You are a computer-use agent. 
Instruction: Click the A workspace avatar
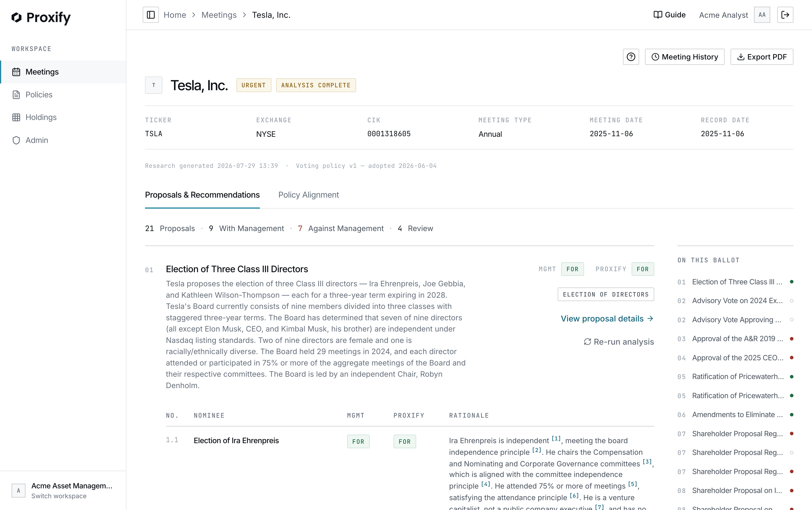click(19, 490)
